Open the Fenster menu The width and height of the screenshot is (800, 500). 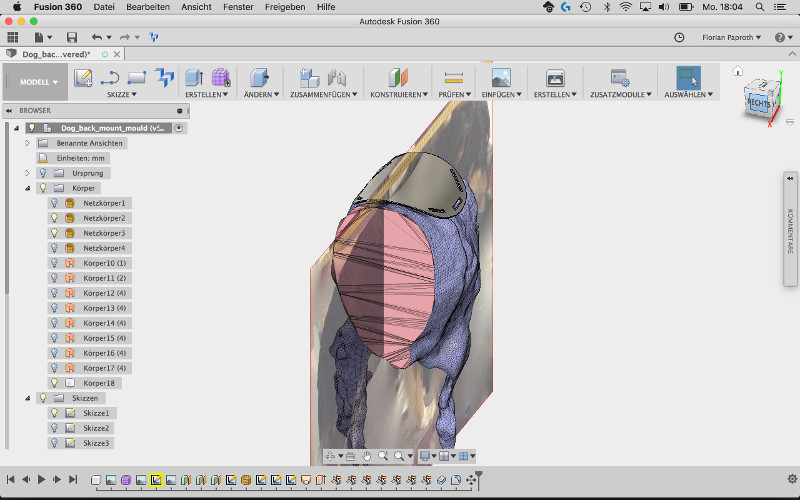point(237,7)
